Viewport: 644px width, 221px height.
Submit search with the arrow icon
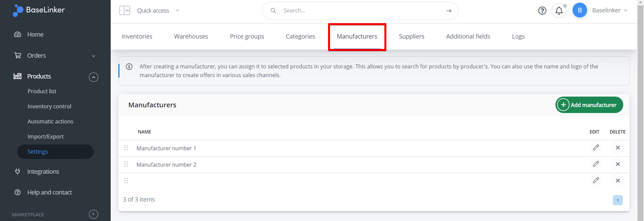tap(449, 11)
